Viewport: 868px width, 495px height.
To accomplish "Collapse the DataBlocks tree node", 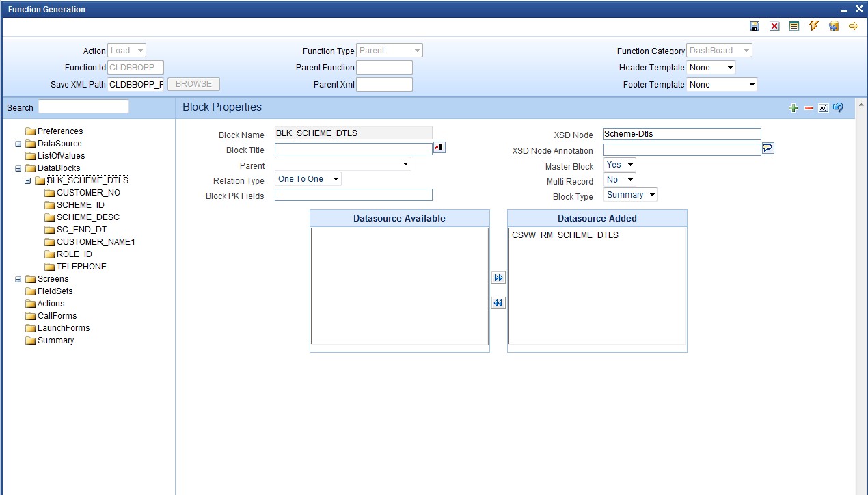I will pos(18,168).
